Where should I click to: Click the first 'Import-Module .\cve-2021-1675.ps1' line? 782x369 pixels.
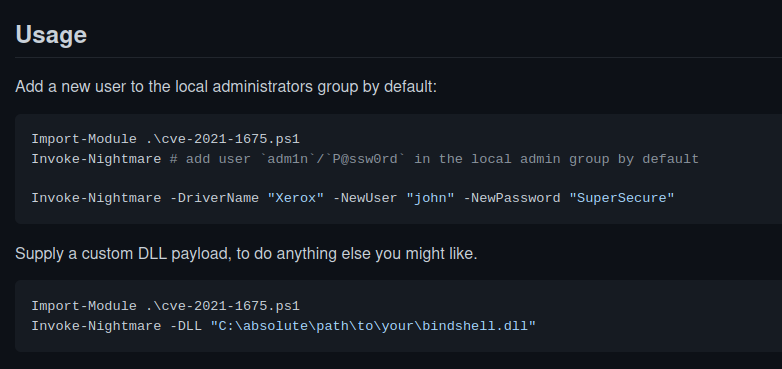(x=166, y=139)
